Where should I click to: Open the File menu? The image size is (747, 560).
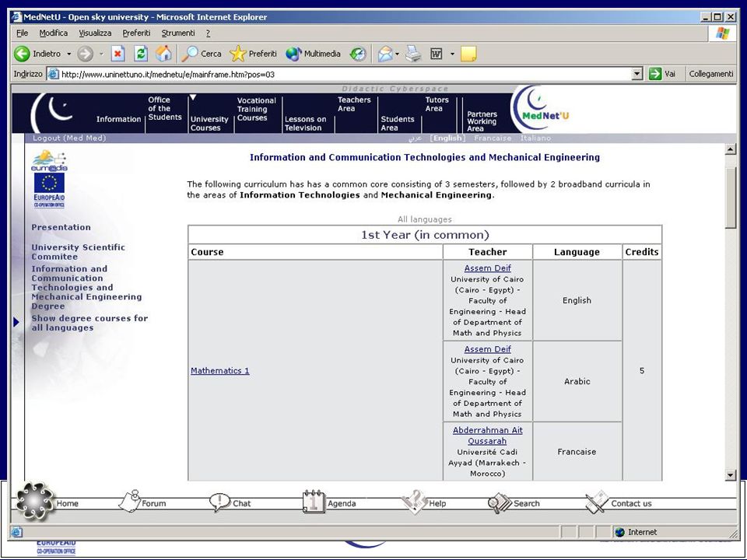point(22,33)
